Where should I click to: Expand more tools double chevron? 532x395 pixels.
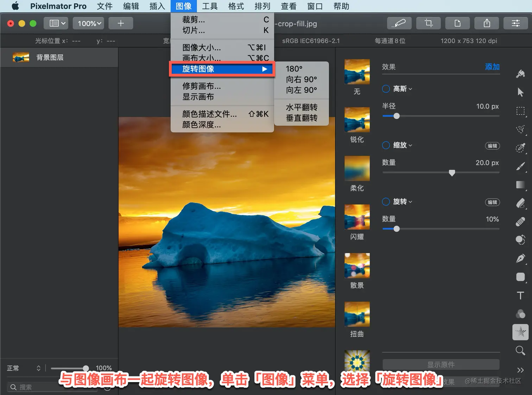[x=520, y=370]
